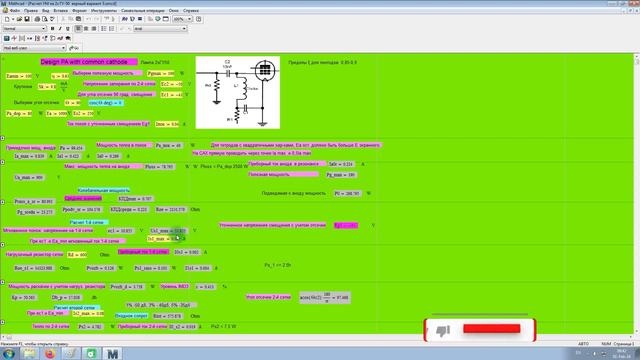Screen dimensions: 640x360
Task: Click the Go button beside resources dropdown
Action: click(74, 48)
